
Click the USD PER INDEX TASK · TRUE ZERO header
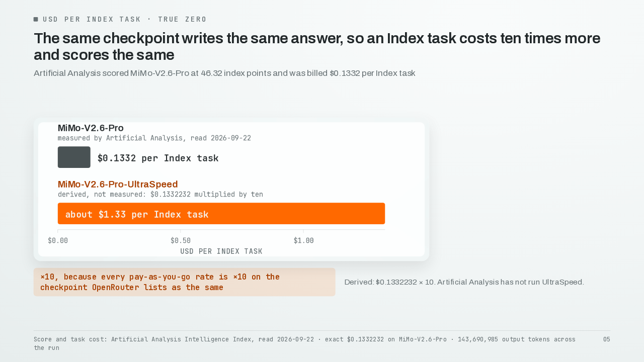[x=125, y=19]
